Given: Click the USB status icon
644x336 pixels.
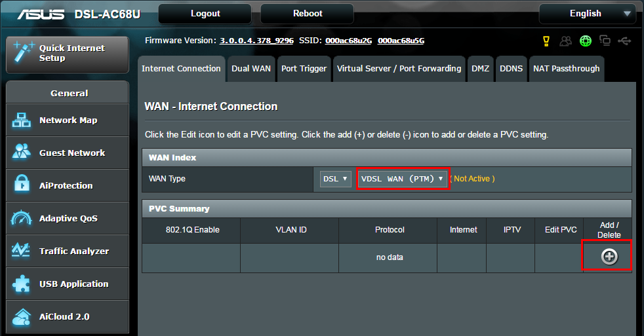Looking at the screenshot, I should 624,41.
